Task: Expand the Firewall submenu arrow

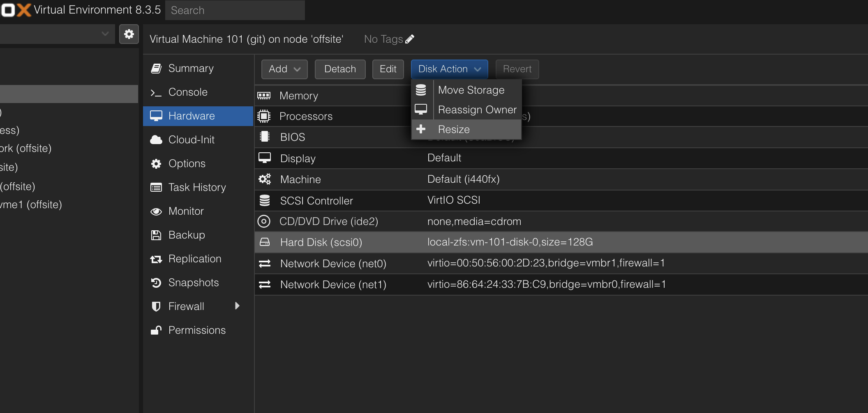Action: (x=237, y=306)
